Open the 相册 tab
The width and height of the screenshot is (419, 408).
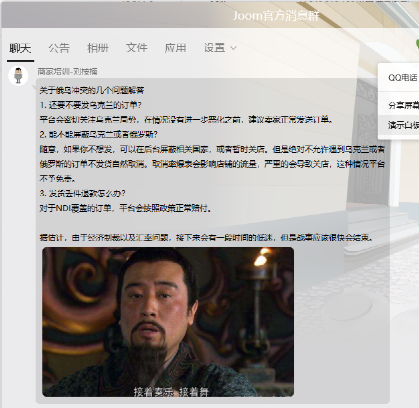tap(98, 48)
